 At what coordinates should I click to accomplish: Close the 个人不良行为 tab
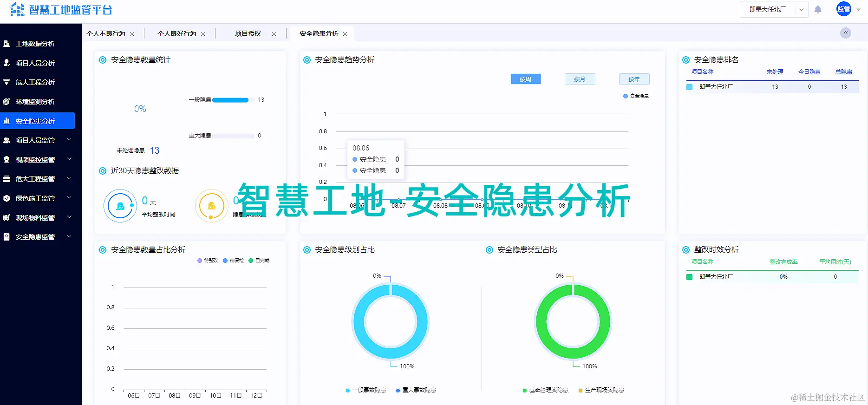tap(132, 34)
